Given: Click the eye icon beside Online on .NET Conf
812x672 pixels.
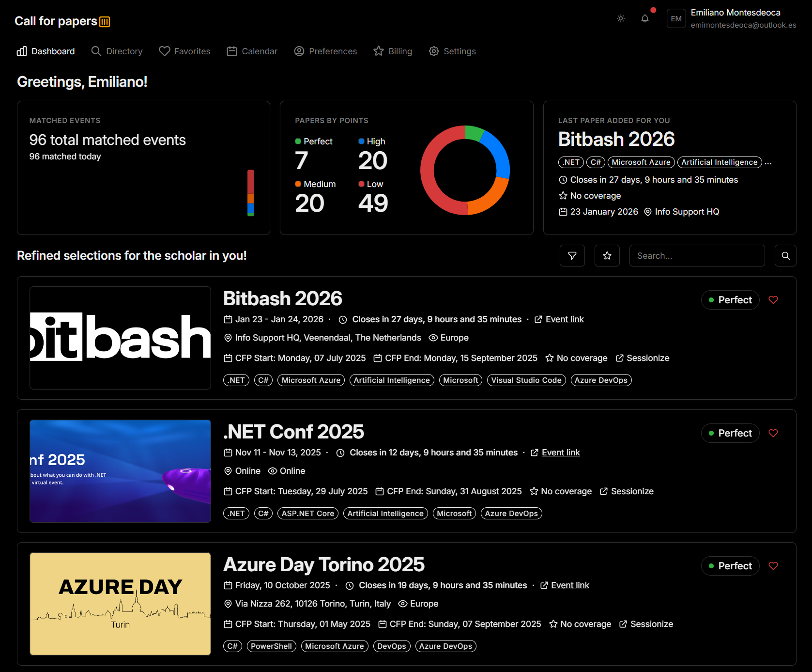Looking at the screenshot, I should tap(273, 471).
